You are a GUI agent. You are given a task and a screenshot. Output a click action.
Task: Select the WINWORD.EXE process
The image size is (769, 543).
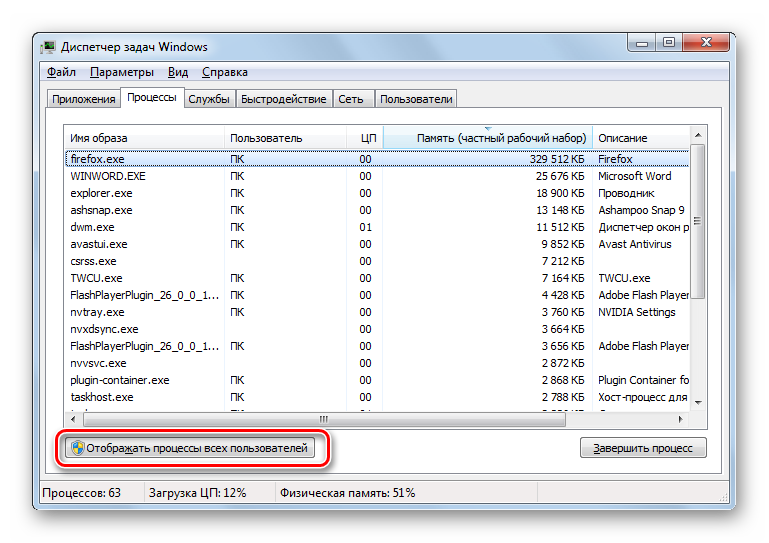[x=377, y=176]
